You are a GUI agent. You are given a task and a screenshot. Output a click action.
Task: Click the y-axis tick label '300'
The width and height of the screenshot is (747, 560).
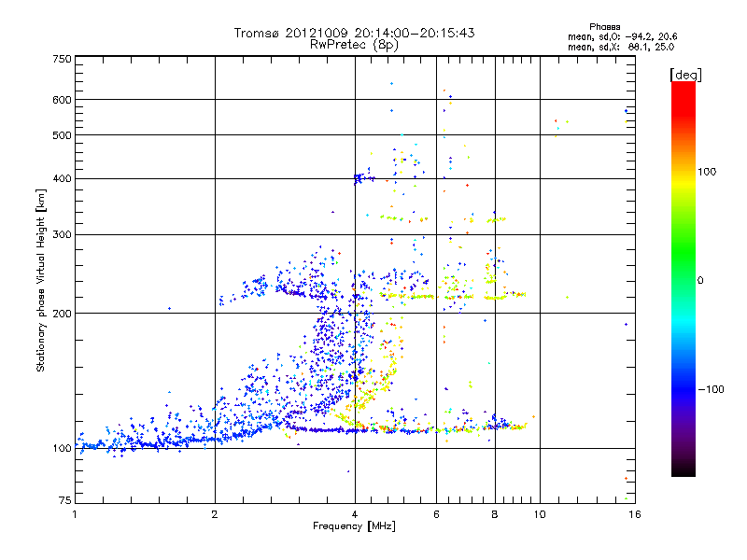63,235
